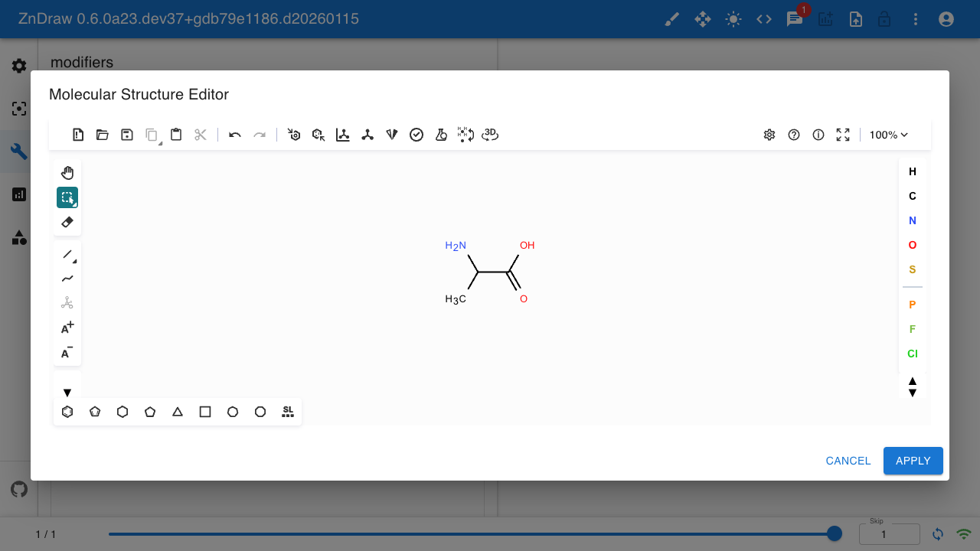Click the Clean Up structure icon
The height and width of the screenshot is (551, 980).
tap(367, 135)
